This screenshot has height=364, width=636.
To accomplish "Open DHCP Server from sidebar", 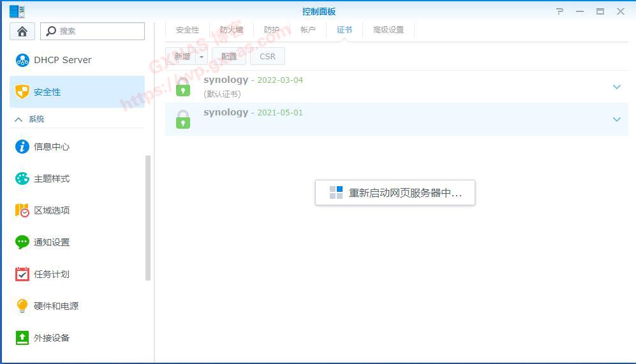I will [63, 60].
